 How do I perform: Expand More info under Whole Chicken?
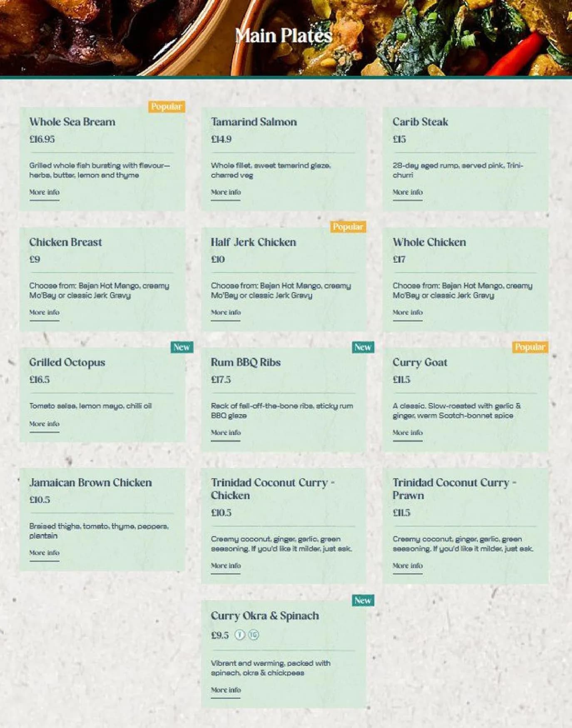pyautogui.click(x=408, y=312)
